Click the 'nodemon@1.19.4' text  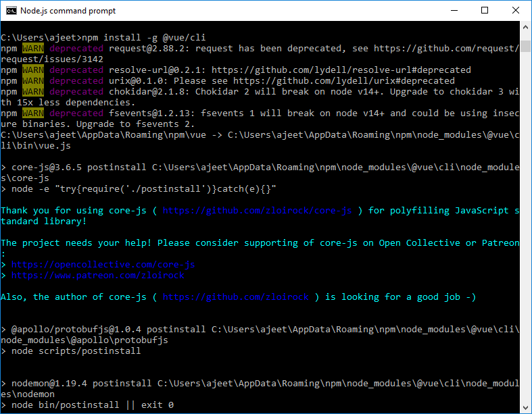(49, 384)
